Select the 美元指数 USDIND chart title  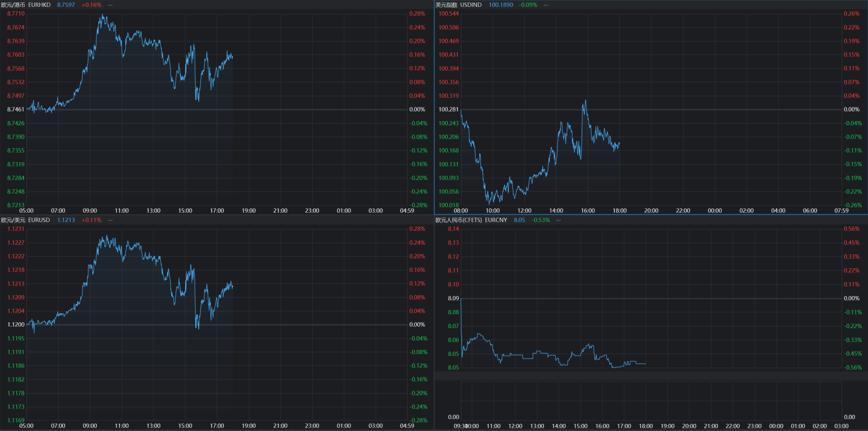tap(459, 5)
